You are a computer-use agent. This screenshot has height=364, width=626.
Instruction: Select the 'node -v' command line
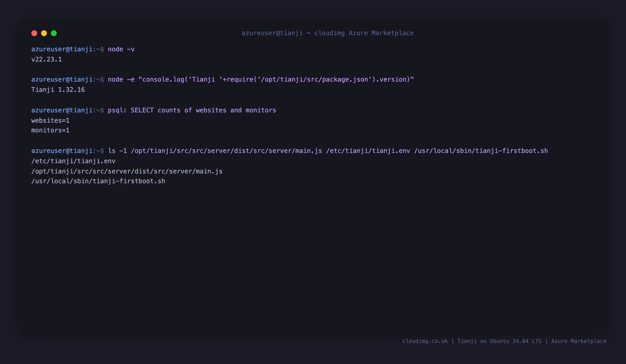pyautogui.click(x=83, y=49)
